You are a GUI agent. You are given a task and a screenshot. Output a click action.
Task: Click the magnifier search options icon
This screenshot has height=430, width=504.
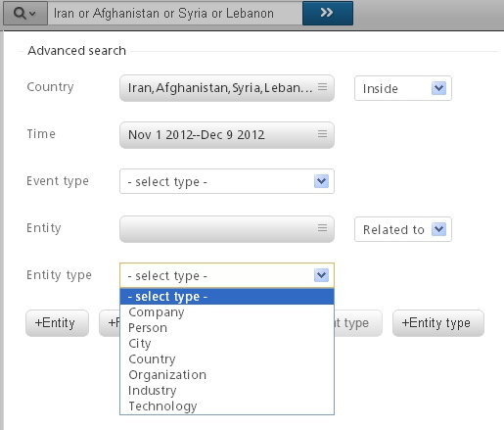(x=24, y=14)
